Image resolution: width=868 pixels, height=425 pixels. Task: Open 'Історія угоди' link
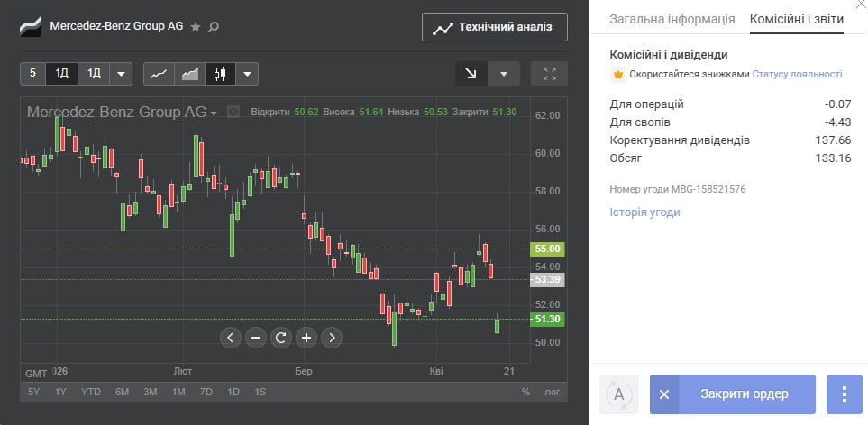pyautogui.click(x=645, y=212)
